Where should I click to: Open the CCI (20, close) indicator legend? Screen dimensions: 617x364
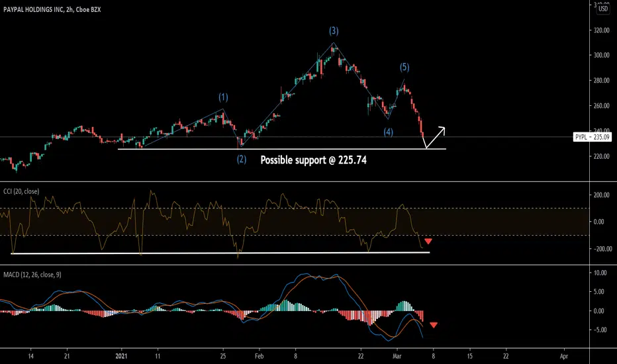[21, 191]
